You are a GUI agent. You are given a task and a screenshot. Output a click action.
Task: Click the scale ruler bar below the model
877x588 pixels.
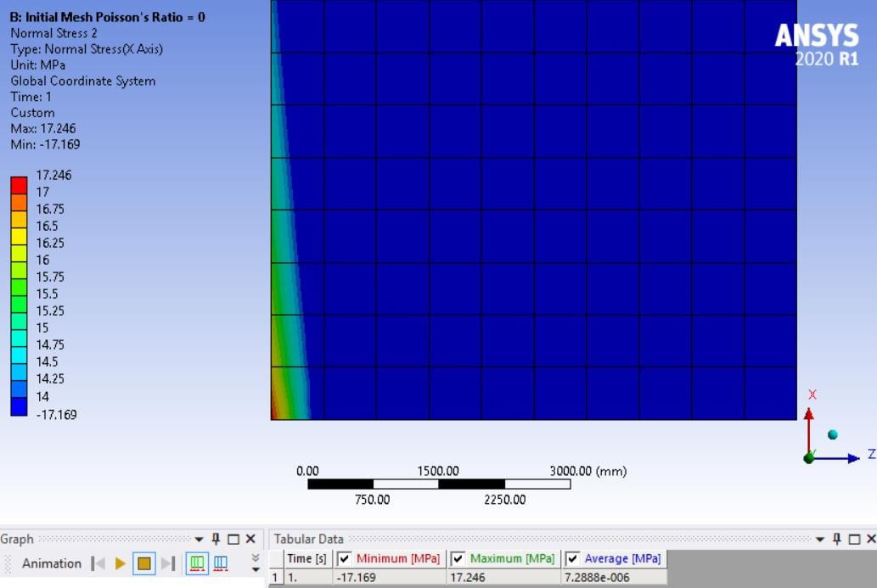(x=439, y=484)
